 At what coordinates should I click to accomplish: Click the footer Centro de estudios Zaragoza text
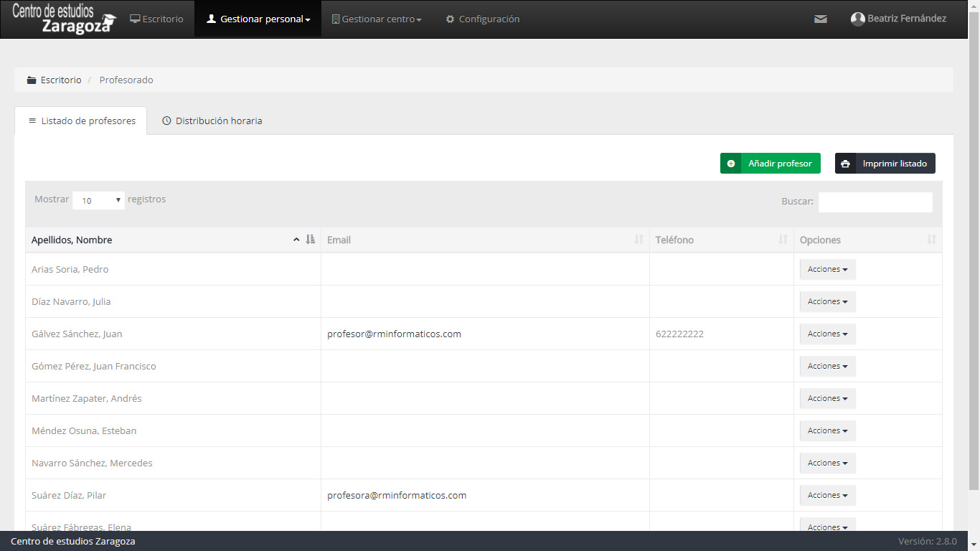[72, 541]
